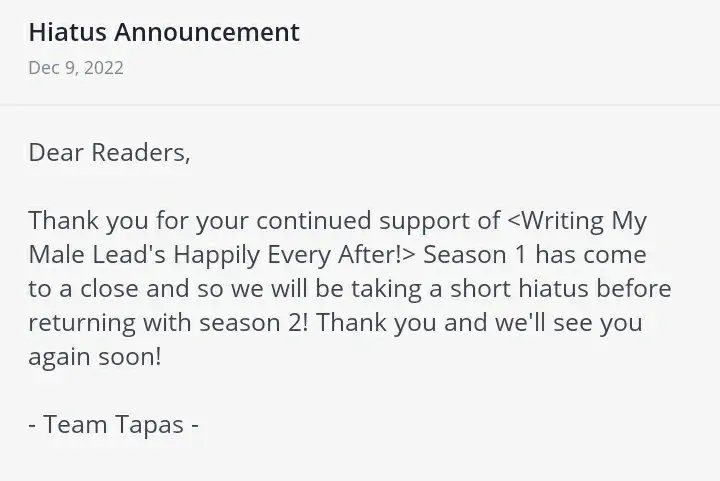Click the phrase again soon
Screen dimensions: 720x481
(x=94, y=357)
